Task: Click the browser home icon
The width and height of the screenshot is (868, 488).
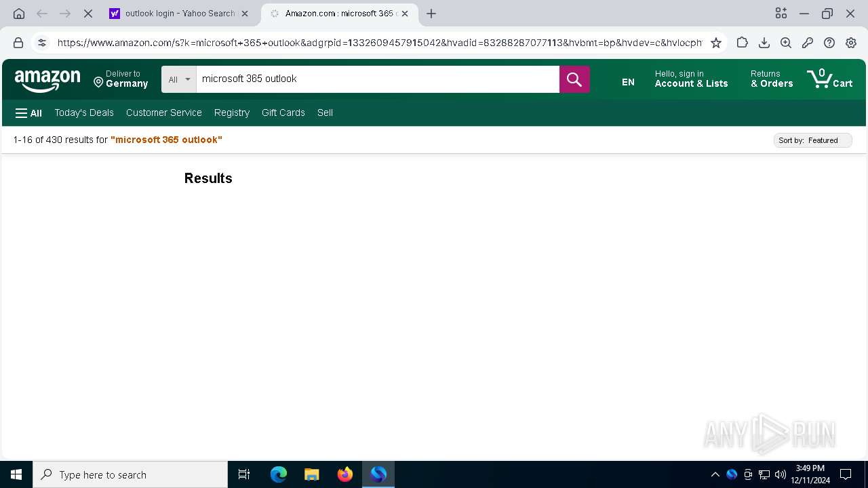Action: [19, 14]
